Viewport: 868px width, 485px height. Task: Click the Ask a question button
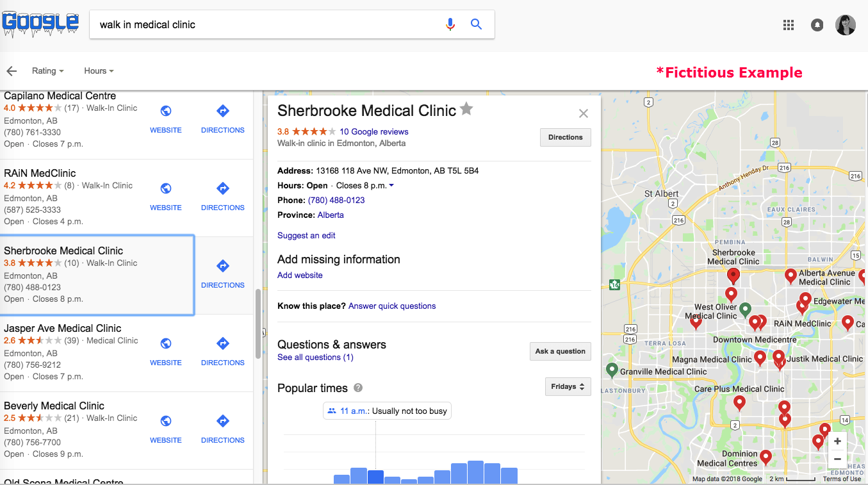pos(560,351)
